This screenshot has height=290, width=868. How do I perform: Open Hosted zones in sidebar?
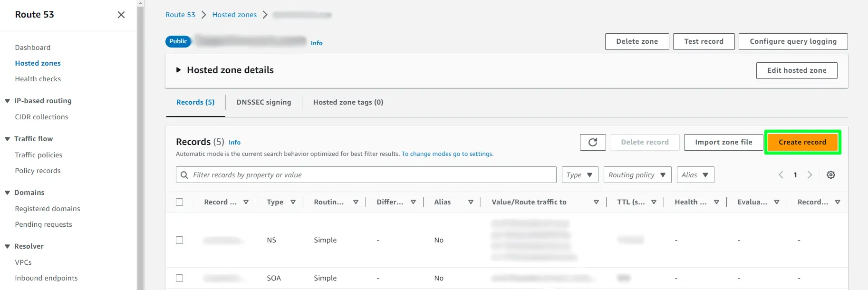coord(38,63)
